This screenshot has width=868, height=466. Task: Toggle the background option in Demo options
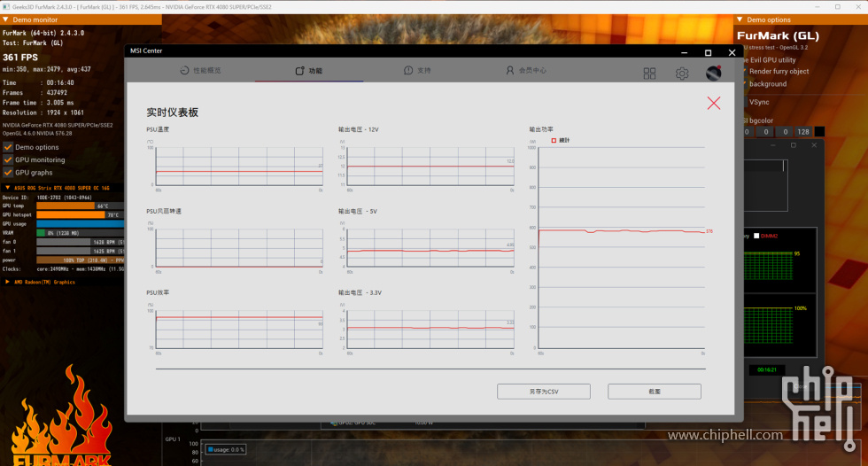767,84
